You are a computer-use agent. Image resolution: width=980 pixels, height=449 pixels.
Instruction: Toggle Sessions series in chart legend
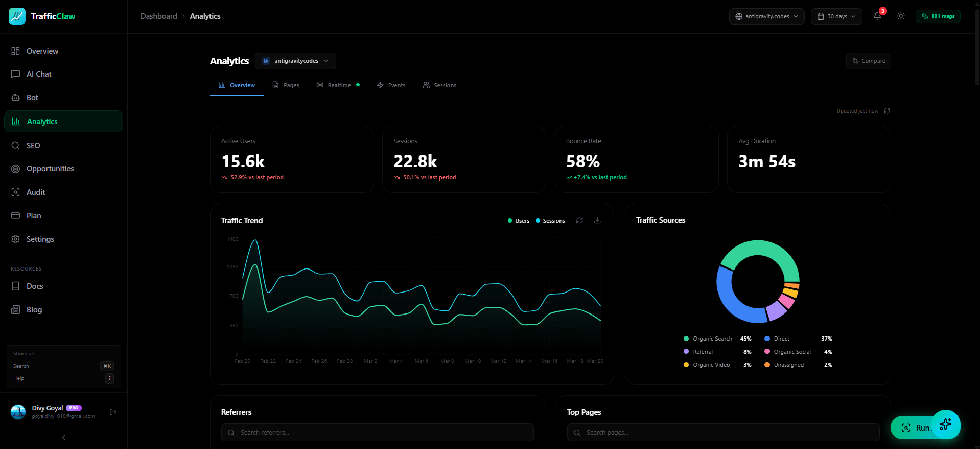pos(550,221)
